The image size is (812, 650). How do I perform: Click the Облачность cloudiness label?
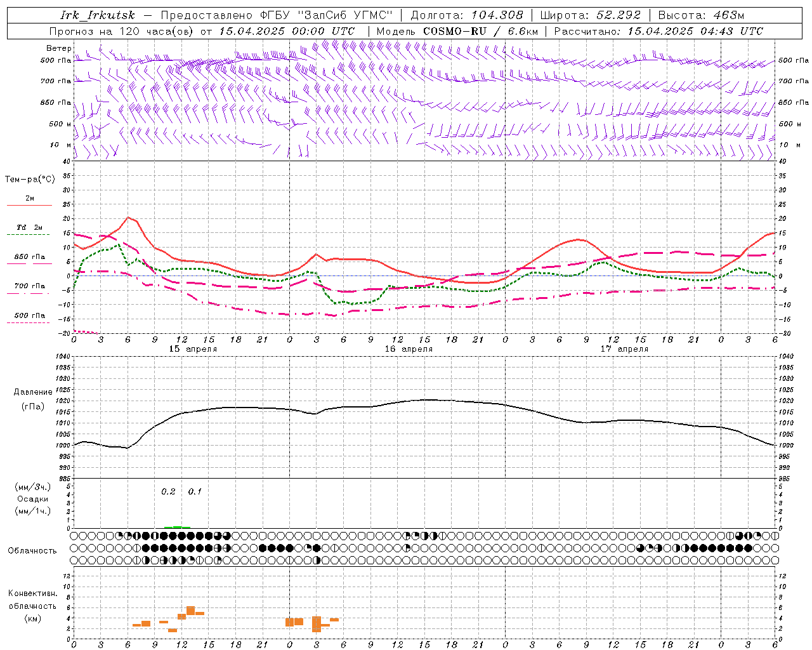32,550
